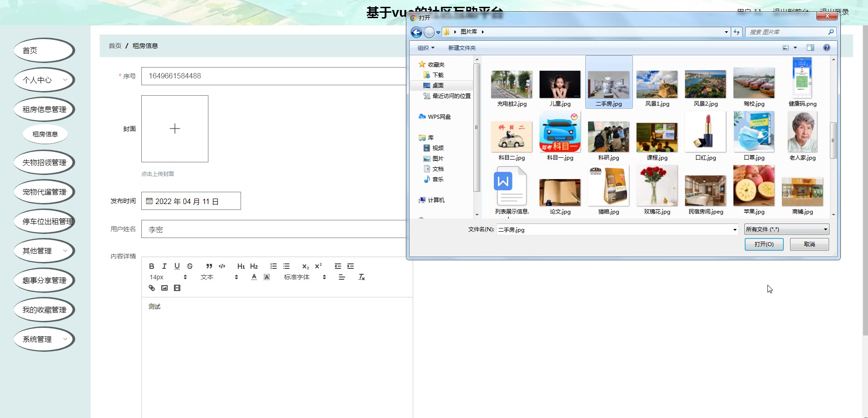The image size is (868, 418).
Task: Insert a blockquote in the editor
Action: click(x=209, y=266)
